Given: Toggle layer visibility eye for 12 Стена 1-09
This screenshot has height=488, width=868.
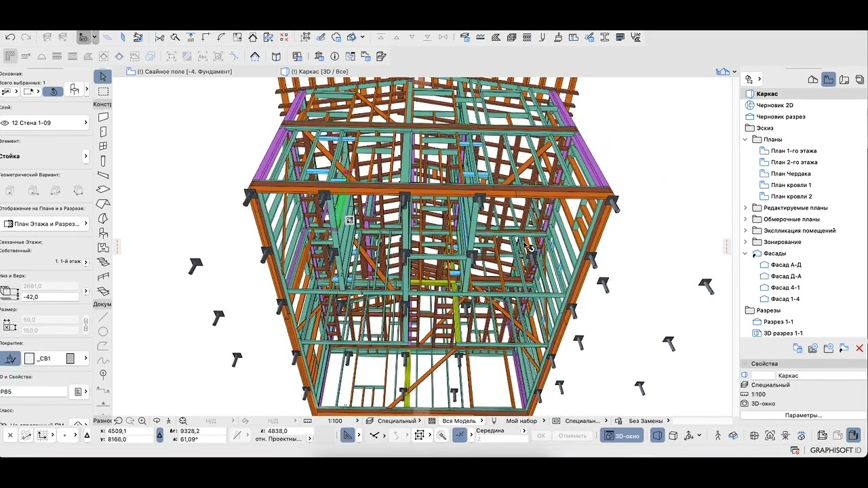Looking at the screenshot, I should pos(5,123).
